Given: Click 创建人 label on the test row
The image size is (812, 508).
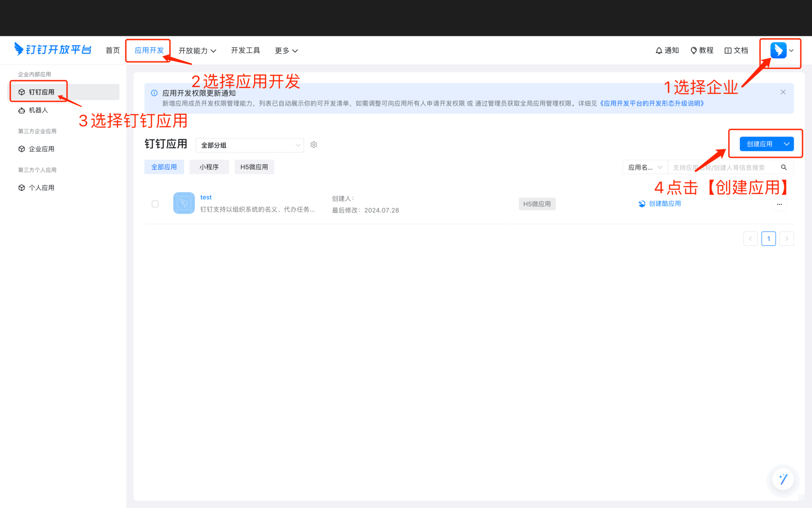Looking at the screenshot, I should (343, 199).
